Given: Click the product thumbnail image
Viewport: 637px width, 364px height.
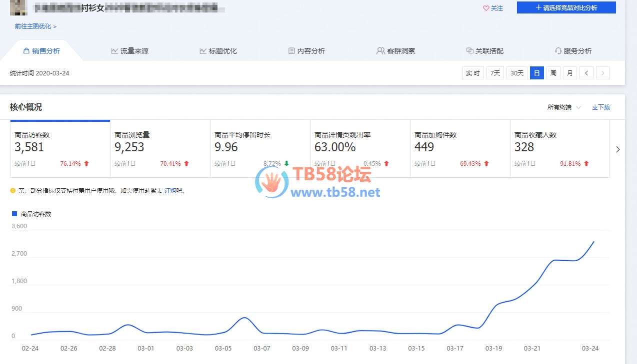Looking at the screenshot, I should pyautogui.click(x=18, y=7).
